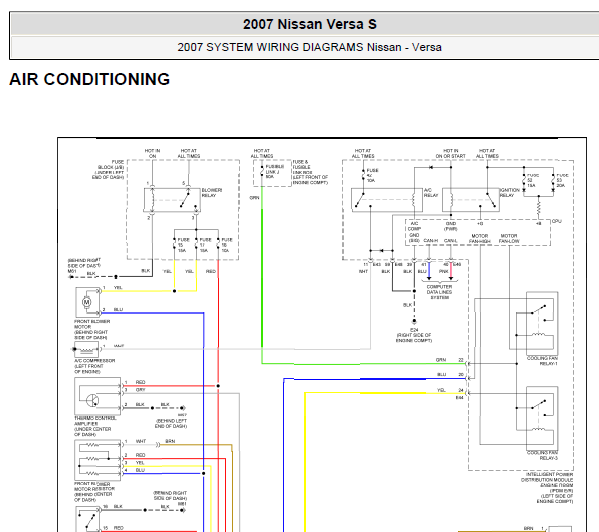This screenshot has width=599, height=532.
Task: Click the COMPUTER DATA LINES SYSTEM label
Action: (x=439, y=292)
